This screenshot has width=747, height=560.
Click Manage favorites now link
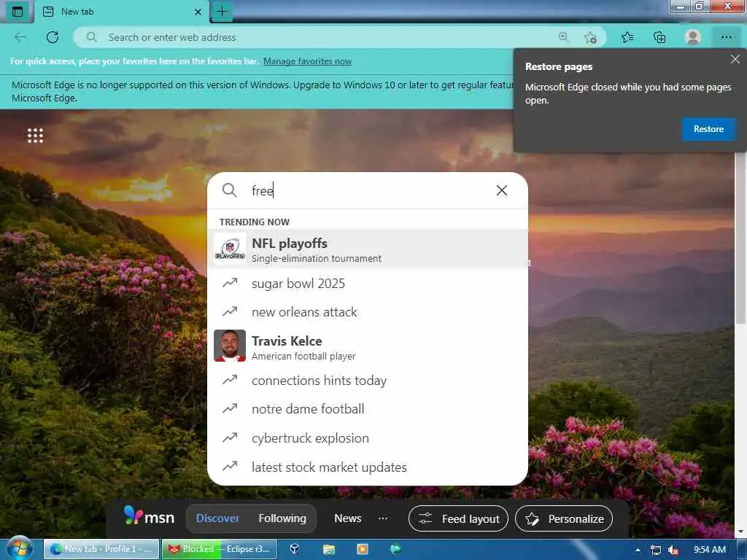[307, 61]
